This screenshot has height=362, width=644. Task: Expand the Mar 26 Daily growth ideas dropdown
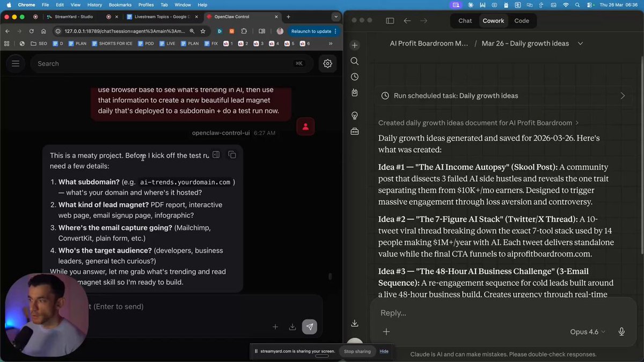(580, 43)
